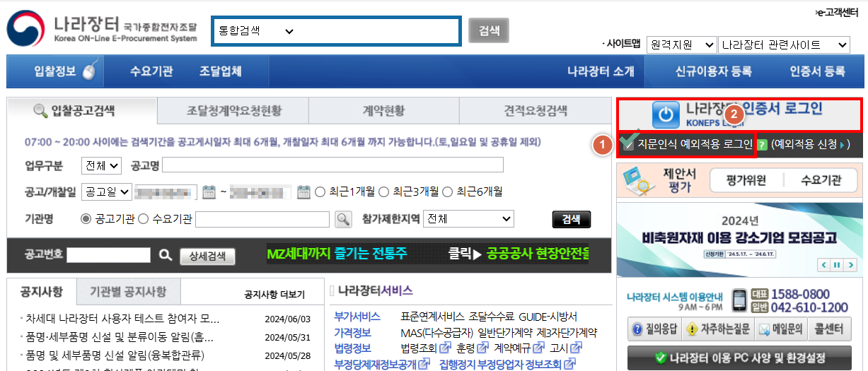868x371 pixels.
Task: Click the gray 검색 button beside 통합검색
Action: coord(488,31)
